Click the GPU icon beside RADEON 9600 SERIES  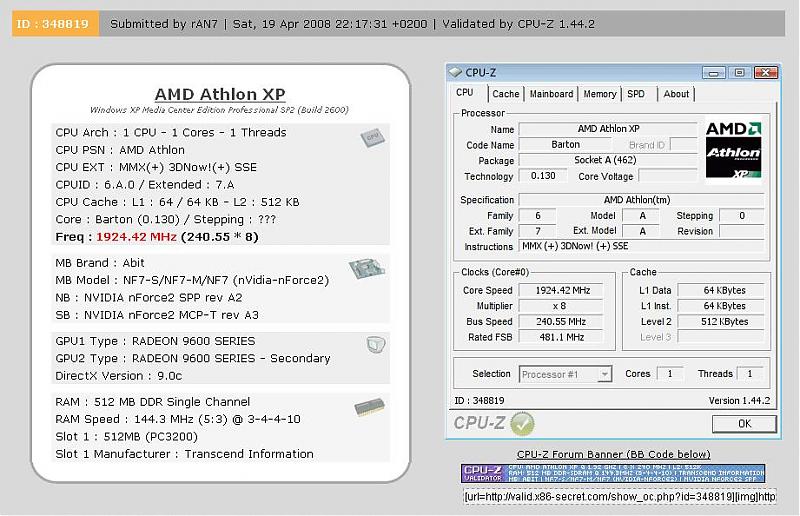point(376,345)
